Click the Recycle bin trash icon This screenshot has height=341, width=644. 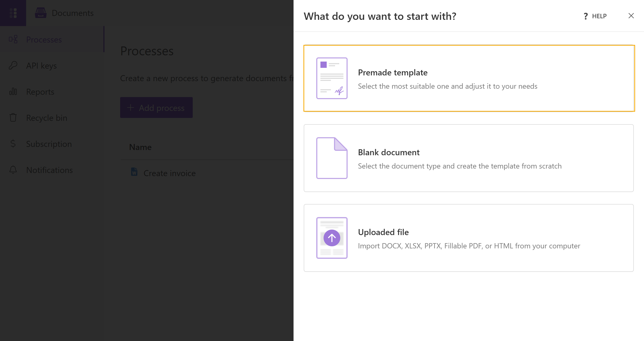pyautogui.click(x=13, y=118)
